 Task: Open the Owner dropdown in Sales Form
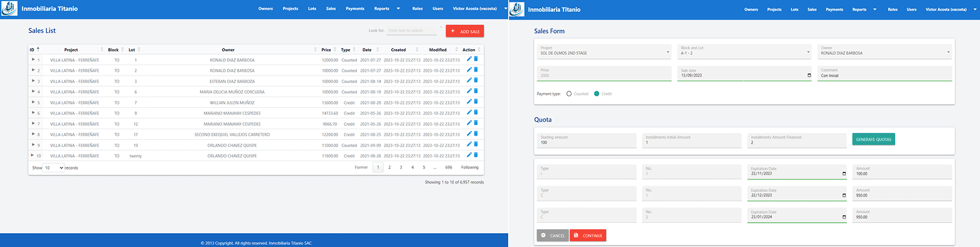[x=885, y=51]
